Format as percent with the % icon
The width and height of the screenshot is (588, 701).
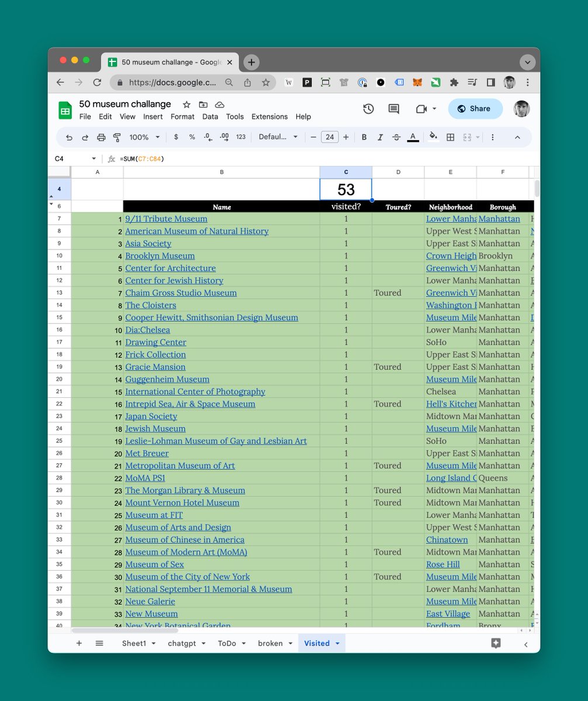click(192, 137)
